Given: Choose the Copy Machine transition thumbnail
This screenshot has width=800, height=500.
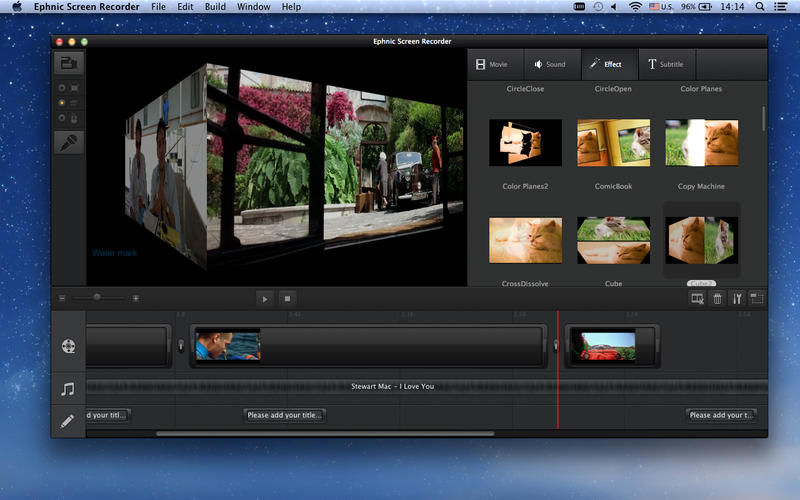Looking at the screenshot, I should (702, 142).
